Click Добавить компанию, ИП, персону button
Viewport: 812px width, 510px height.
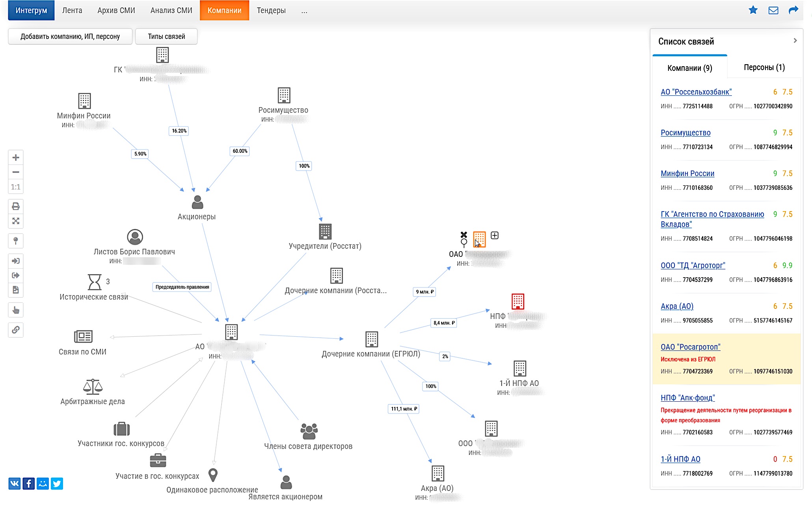[x=70, y=37]
